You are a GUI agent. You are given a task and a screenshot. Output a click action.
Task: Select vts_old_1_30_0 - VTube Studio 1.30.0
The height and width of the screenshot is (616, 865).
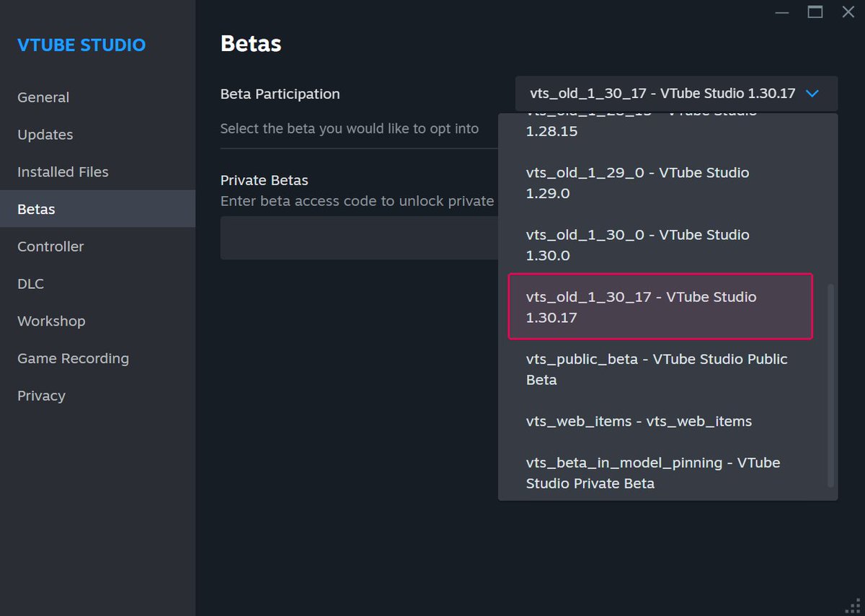(637, 244)
